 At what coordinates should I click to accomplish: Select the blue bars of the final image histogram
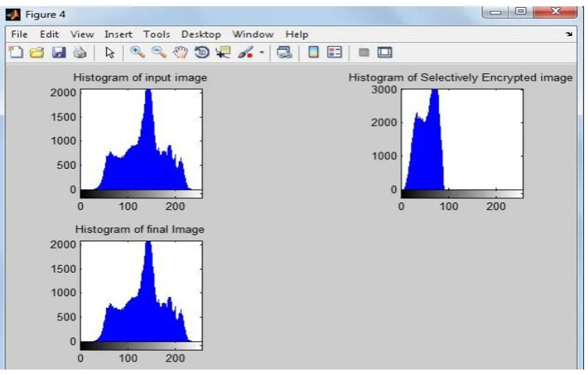[142, 317]
